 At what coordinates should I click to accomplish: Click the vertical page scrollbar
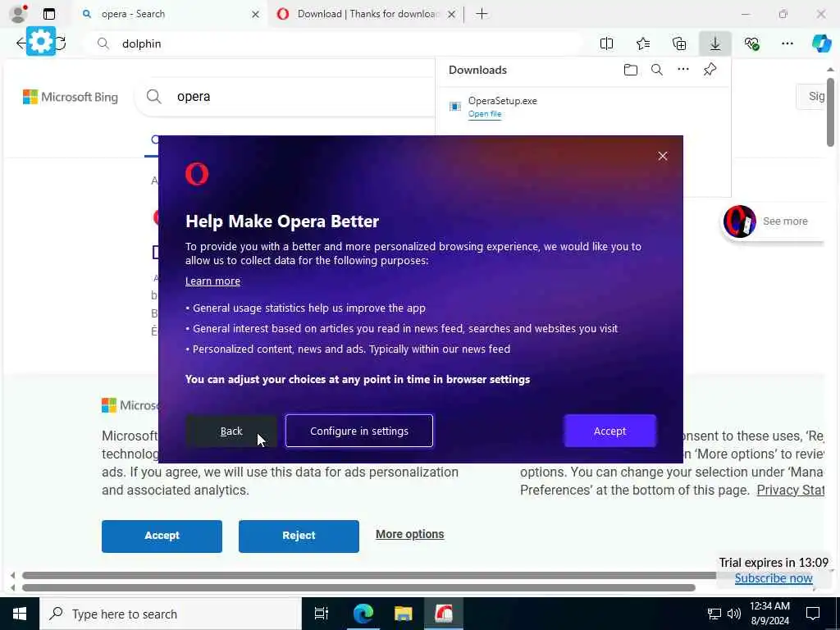click(830, 112)
